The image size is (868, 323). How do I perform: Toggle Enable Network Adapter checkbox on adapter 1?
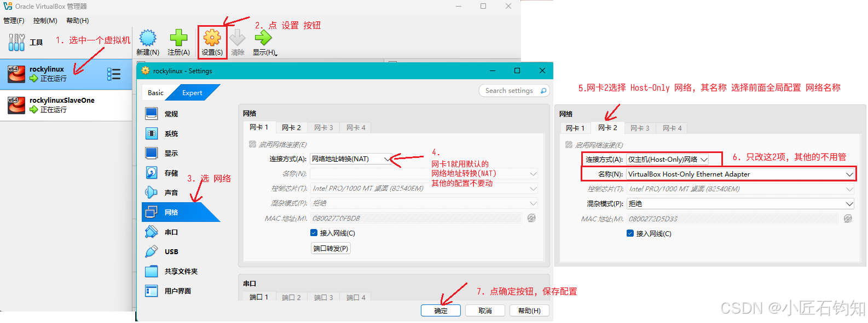pyautogui.click(x=252, y=144)
